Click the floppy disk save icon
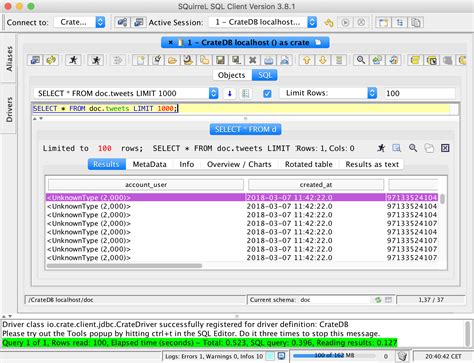The image size is (474, 363). click(220, 60)
